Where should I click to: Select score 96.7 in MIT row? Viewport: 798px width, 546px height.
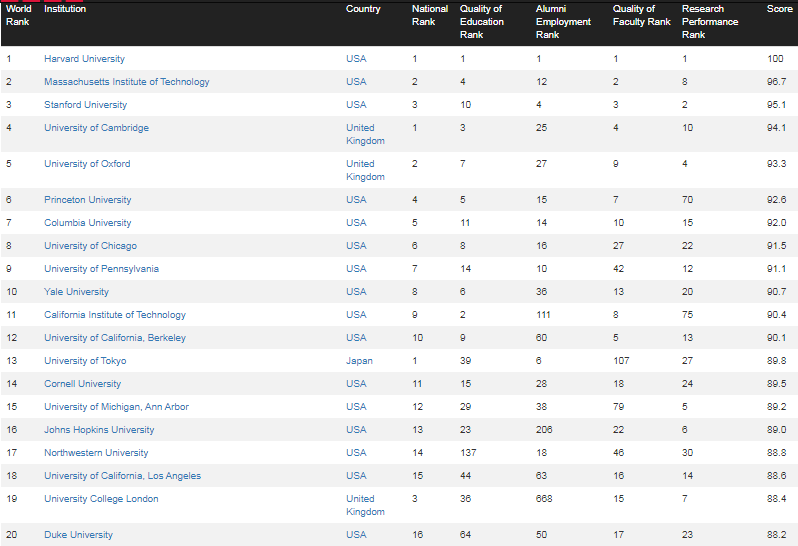(776, 81)
